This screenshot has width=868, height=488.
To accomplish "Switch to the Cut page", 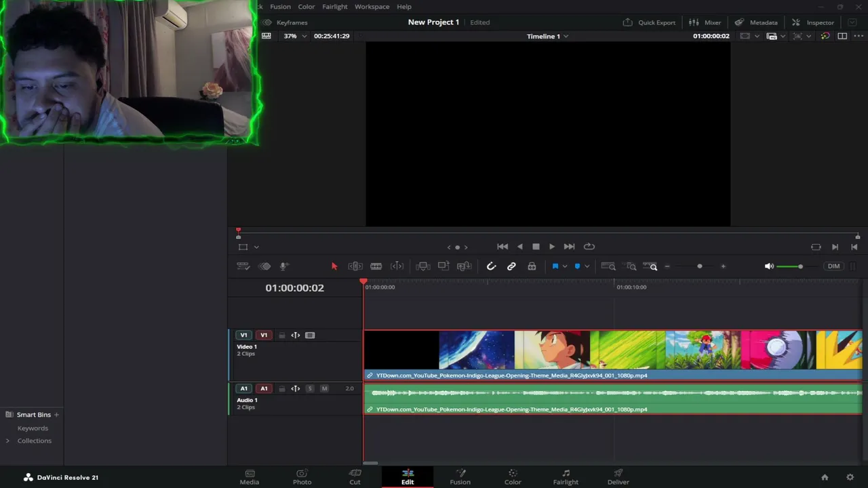I will click(x=355, y=477).
